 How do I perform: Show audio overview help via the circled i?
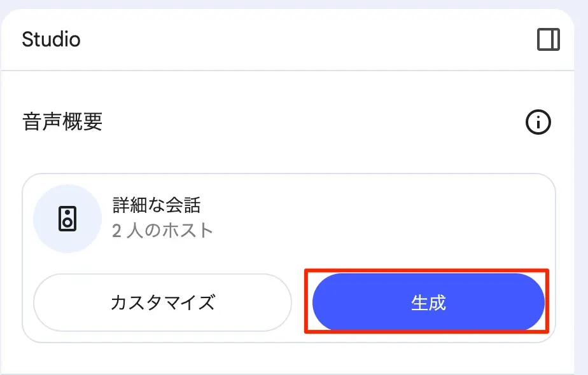point(538,122)
